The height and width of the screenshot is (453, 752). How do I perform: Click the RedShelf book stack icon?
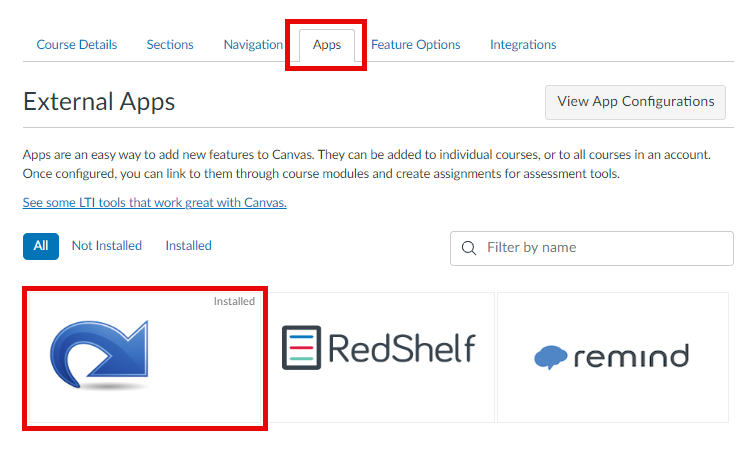301,348
